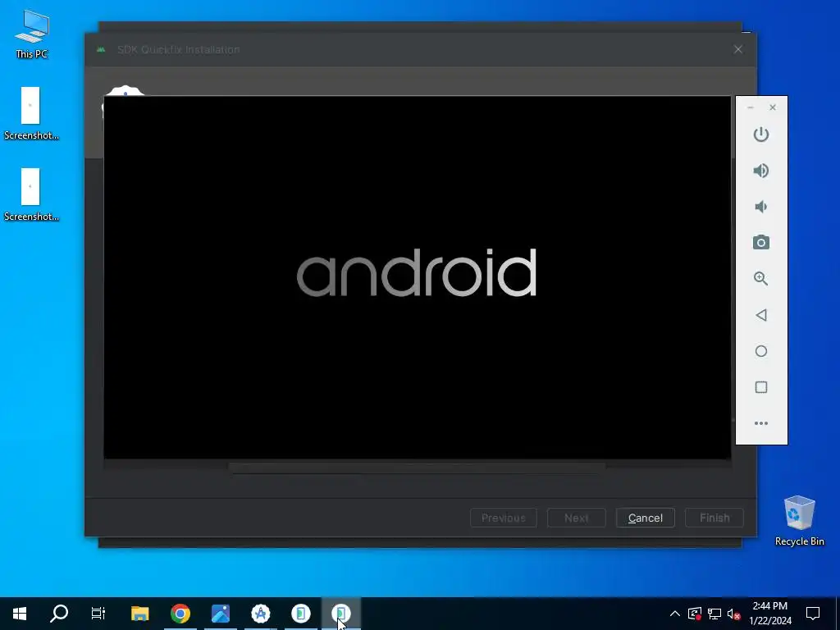Select first emulator taskbar icon

point(300,614)
